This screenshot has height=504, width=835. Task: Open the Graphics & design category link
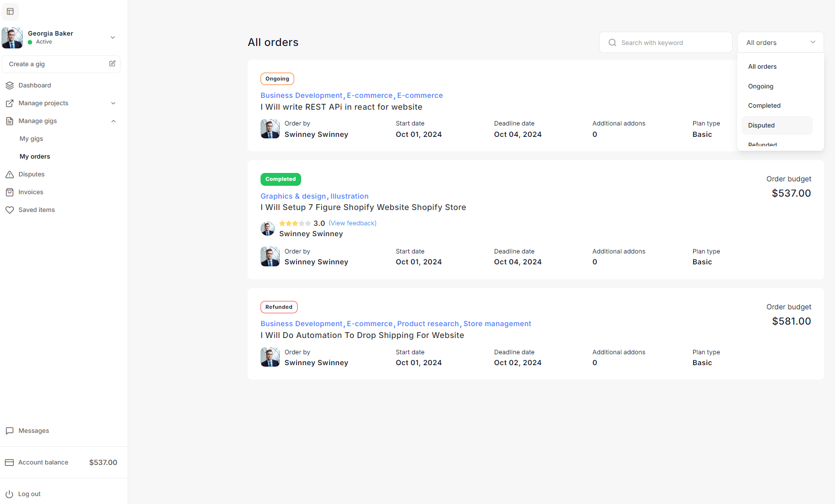pyautogui.click(x=293, y=196)
